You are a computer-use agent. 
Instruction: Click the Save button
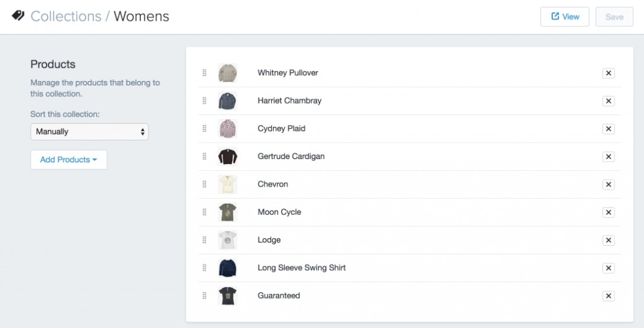coord(614,17)
